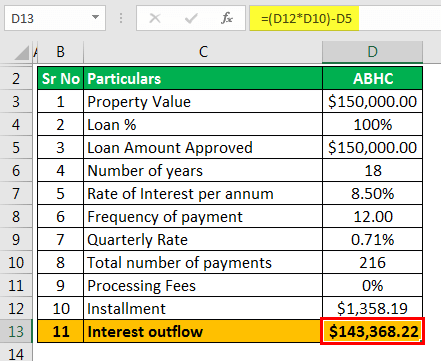Select the 'Total number of payments' cell
The width and height of the screenshot is (441, 361).
pos(203,262)
